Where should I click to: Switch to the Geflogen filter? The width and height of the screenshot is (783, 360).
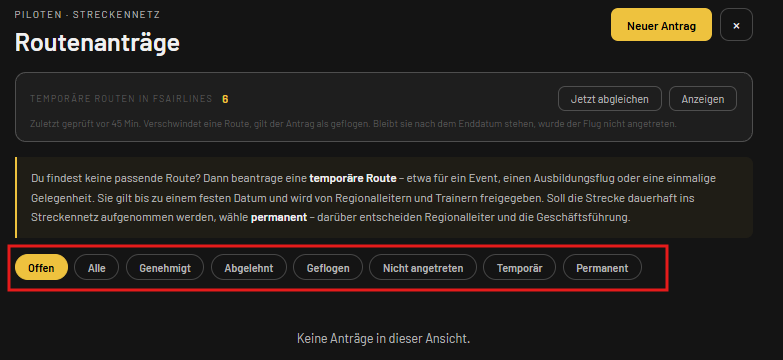tap(328, 268)
